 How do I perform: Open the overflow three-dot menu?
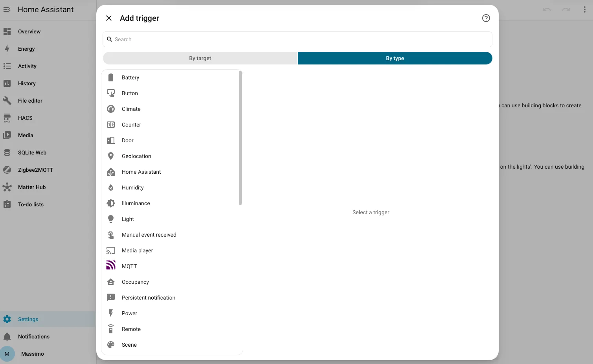[x=585, y=9]
